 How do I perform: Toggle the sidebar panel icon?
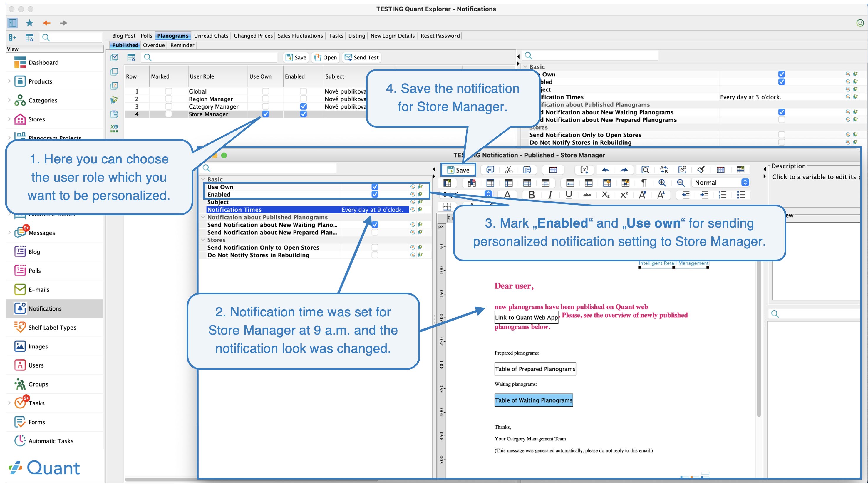click(x=12, y=23)
